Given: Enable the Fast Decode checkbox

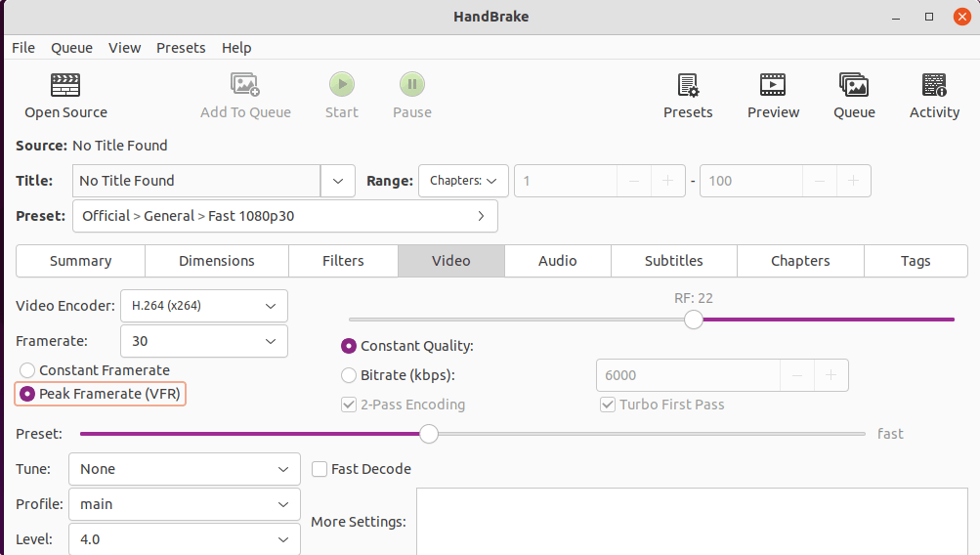Looking at the screenshot, I should (x=320, y=469).
